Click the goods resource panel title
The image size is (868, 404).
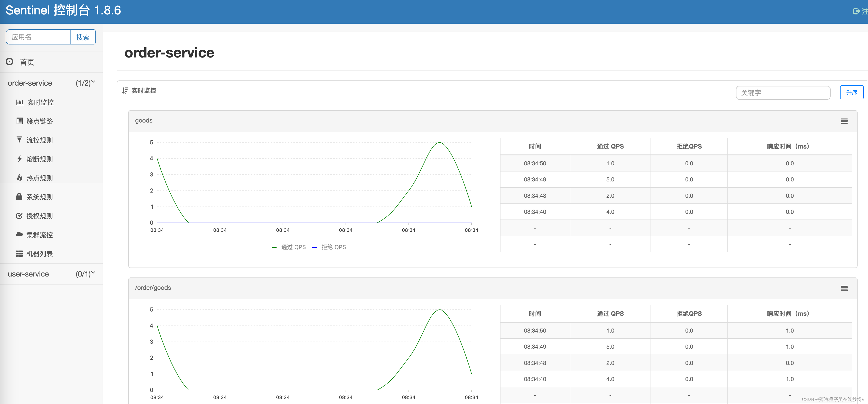point(144,121)
